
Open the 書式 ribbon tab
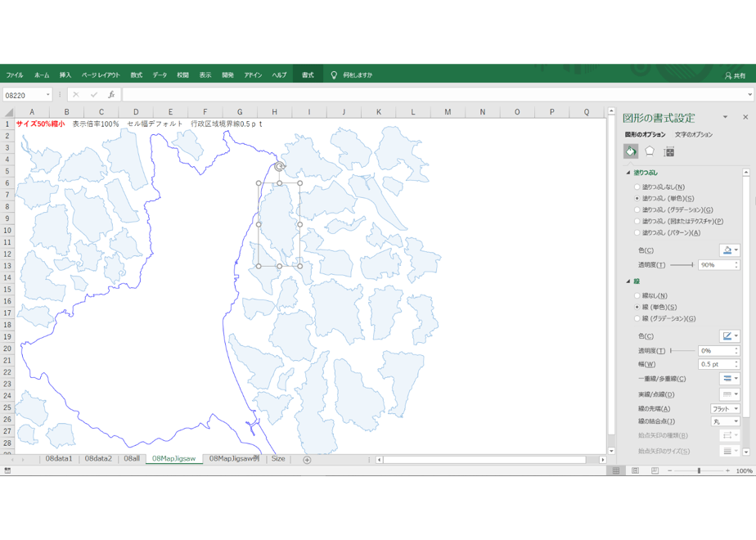pos(308,74)
